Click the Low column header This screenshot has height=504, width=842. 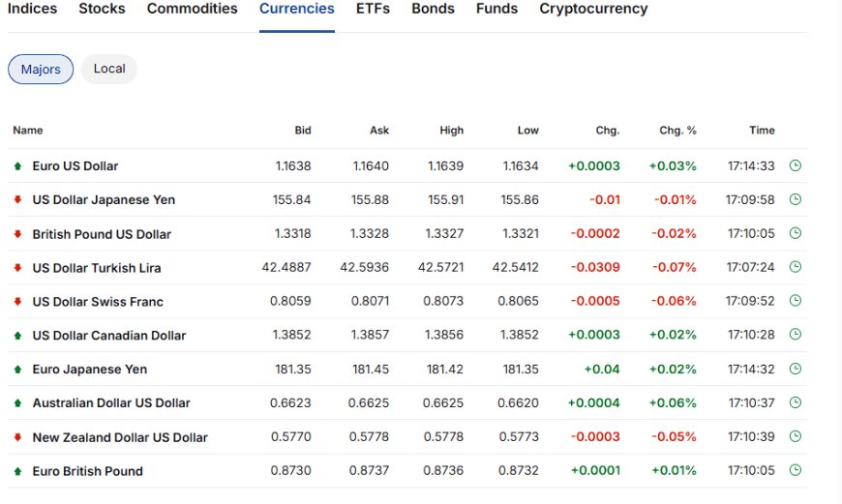tap(527, 131)
